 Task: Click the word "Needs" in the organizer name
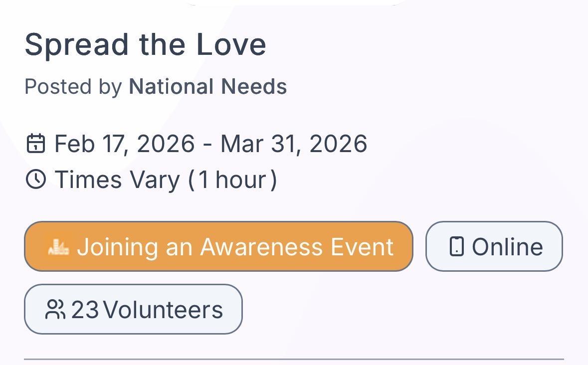[x=254, y=87]
